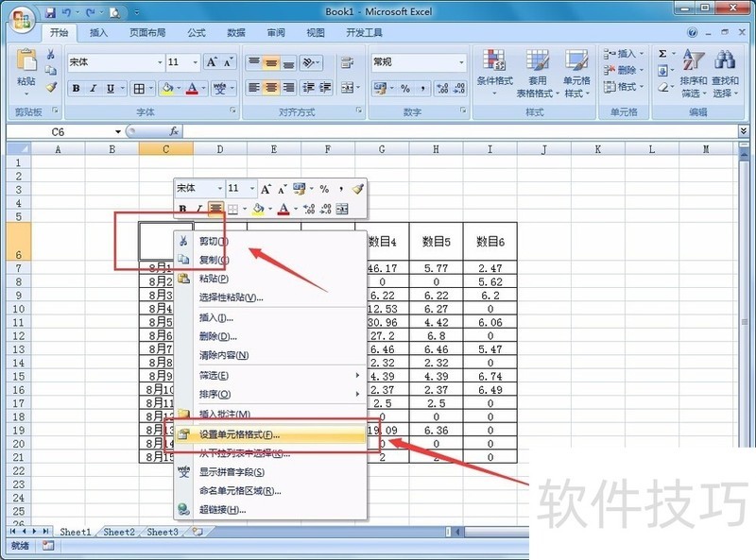756x560 pixels.
Task: Toggle center alignment in mini toolbar
Action: click(215, 208)
